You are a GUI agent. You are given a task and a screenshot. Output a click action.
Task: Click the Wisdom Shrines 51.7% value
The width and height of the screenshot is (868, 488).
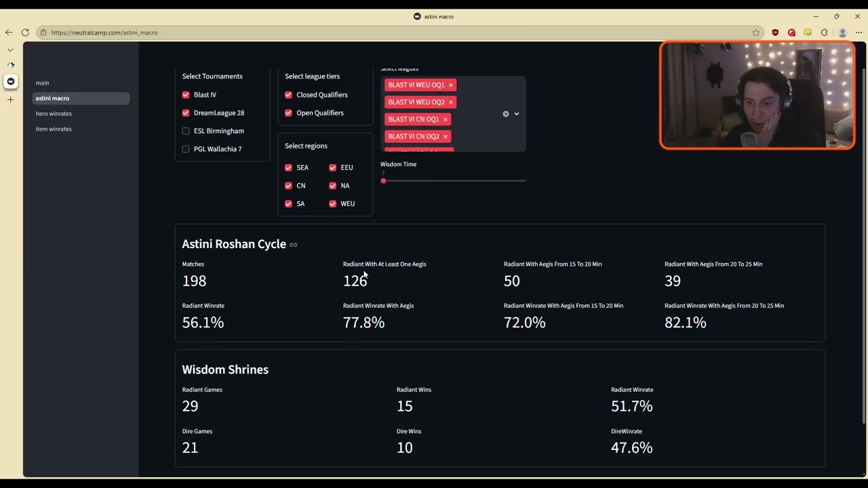[x=631, y=406]
